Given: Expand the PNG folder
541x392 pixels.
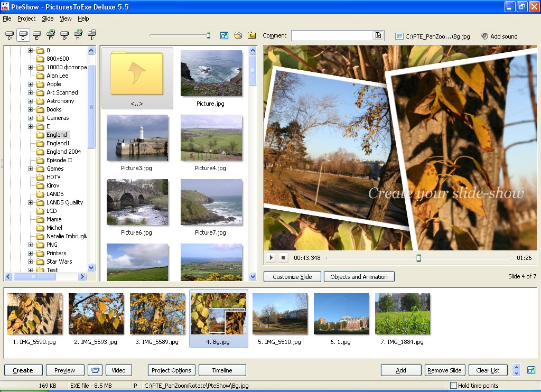Looking at the screenshot, I should pos(30,245).
